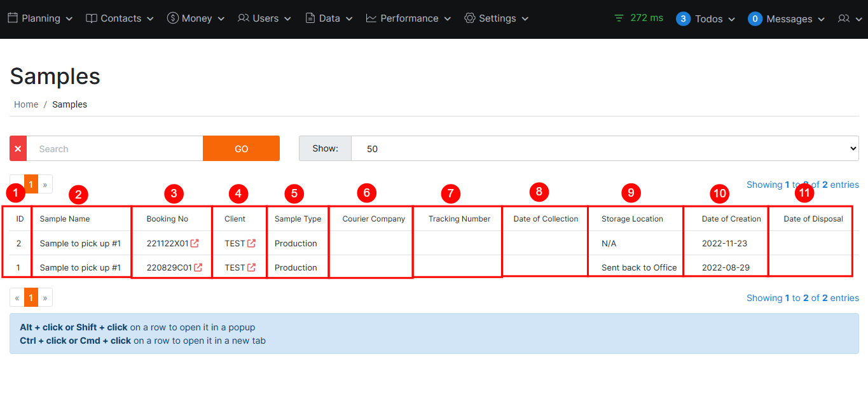Click the green filter performance icon
Image resolution: width=868 pixels, height=401 pixels.
point(619,18)
